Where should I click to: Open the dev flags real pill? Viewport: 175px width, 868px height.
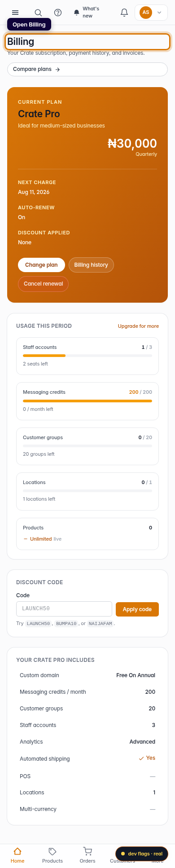pos(142,854)
